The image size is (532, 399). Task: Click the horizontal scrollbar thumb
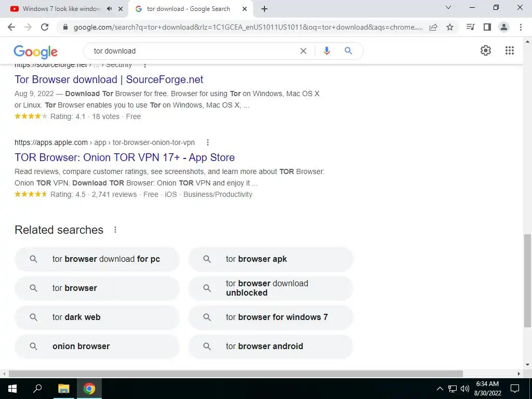[x=236, y=374]
